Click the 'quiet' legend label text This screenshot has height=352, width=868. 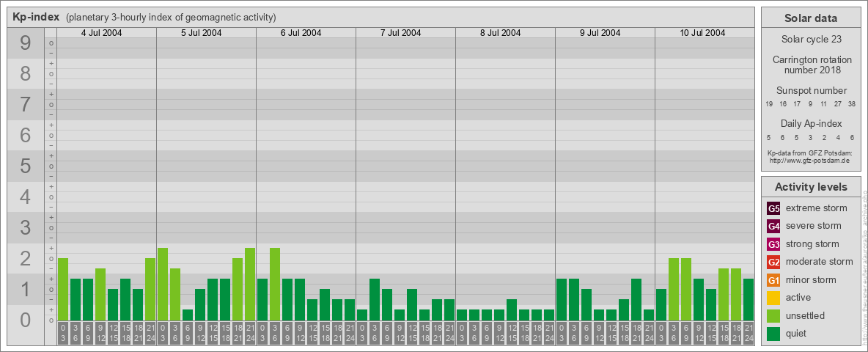point(798,334)
